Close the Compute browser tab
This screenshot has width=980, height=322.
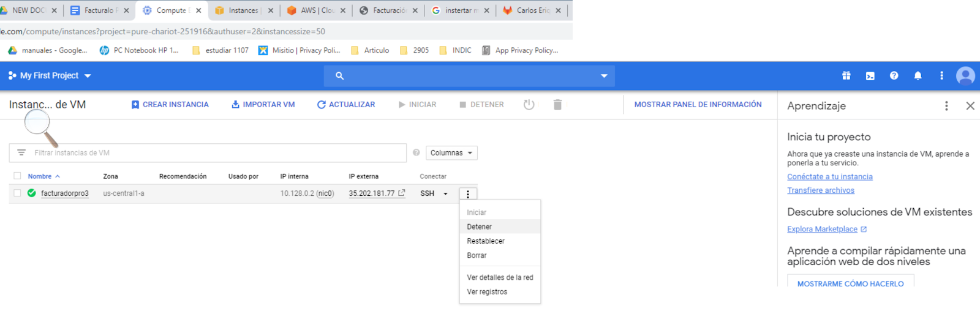point(198,10)
